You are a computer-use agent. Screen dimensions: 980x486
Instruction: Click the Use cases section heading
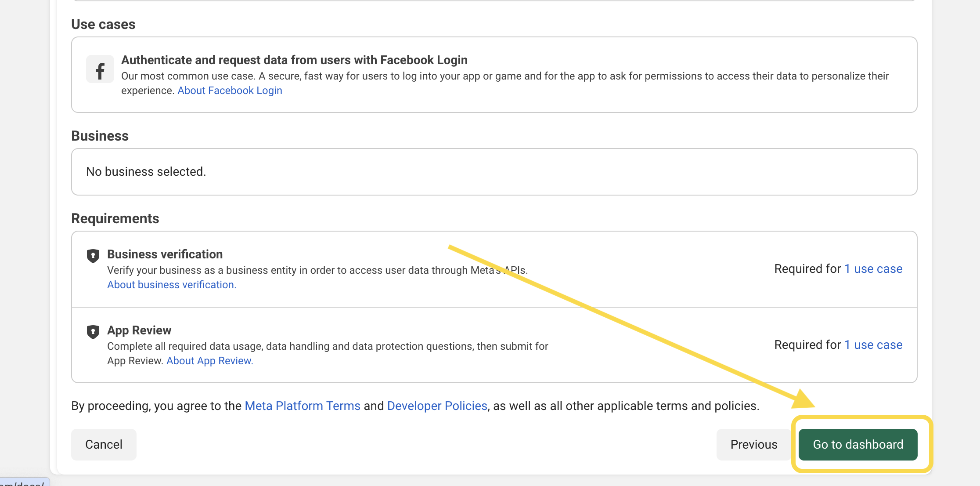103,24
